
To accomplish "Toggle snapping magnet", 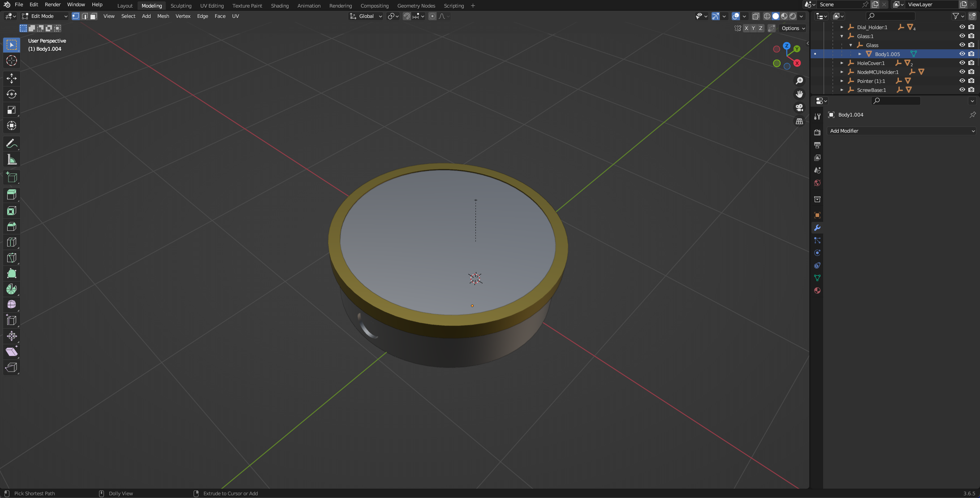I will 407,16.
